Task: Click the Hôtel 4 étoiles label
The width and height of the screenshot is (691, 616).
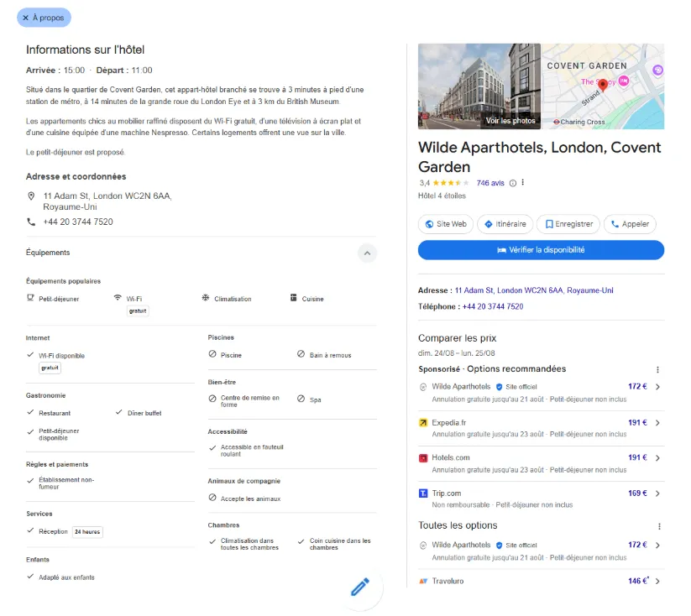Action: pos(442,196)
